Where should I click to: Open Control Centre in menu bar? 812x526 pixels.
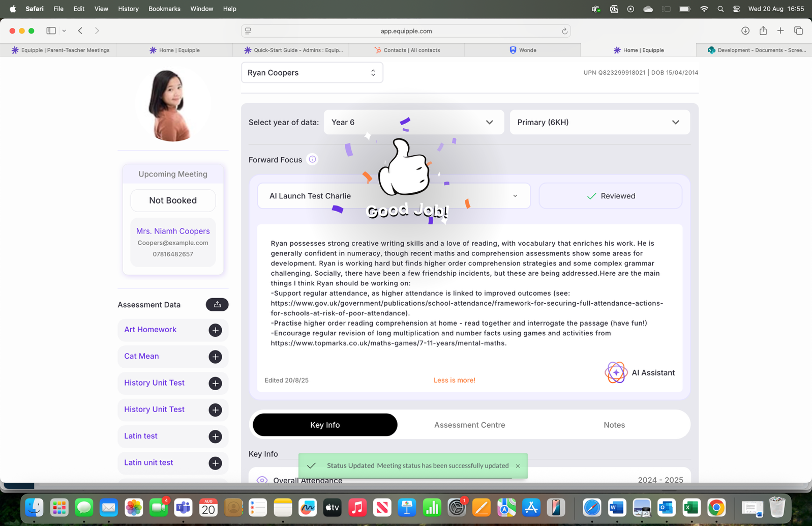[x=736, y=9]
